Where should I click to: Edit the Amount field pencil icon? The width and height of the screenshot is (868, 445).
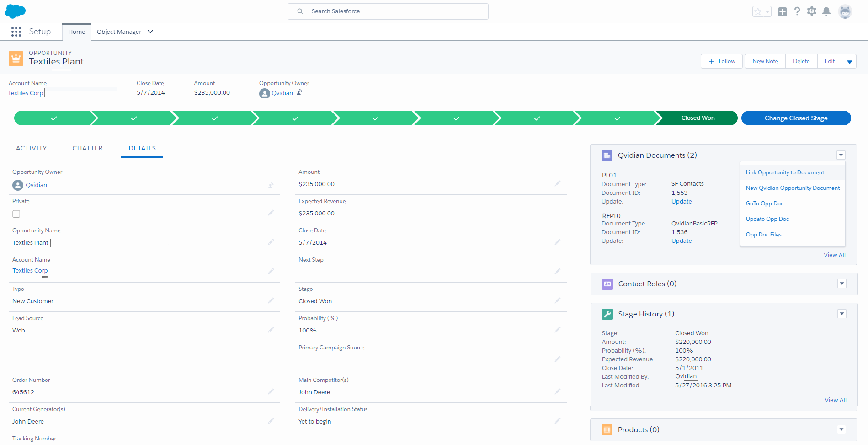[558, 183]
